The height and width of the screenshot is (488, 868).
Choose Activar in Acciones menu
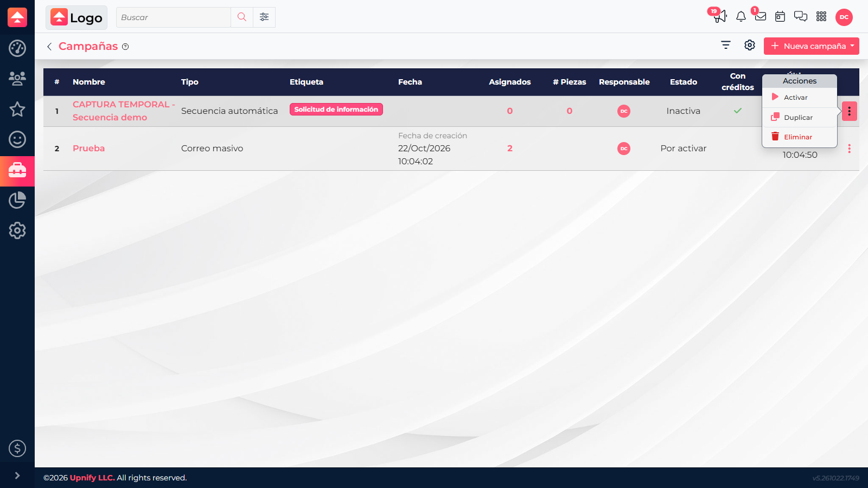800,98
